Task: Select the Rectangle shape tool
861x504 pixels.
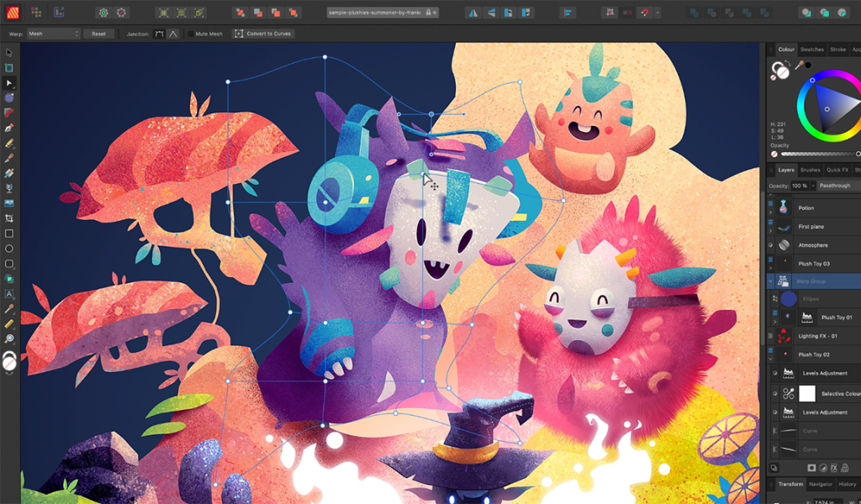Action: (x=8, y=234)
